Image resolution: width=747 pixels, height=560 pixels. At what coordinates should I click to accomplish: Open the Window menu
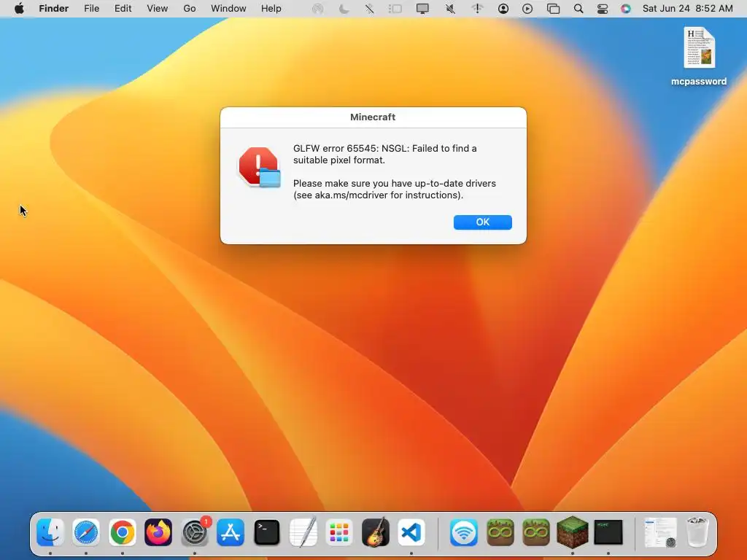(x=228, y=9)
